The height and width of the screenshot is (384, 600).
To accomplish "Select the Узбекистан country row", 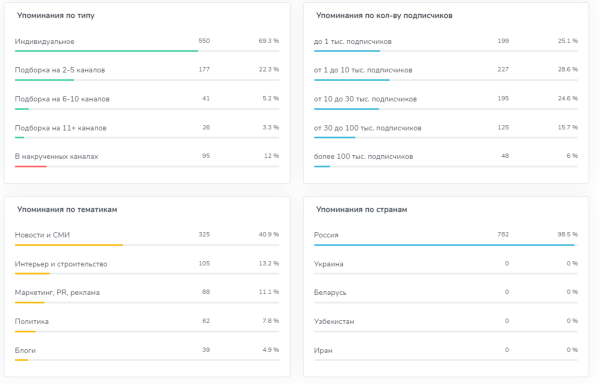I will coord(446,324).
